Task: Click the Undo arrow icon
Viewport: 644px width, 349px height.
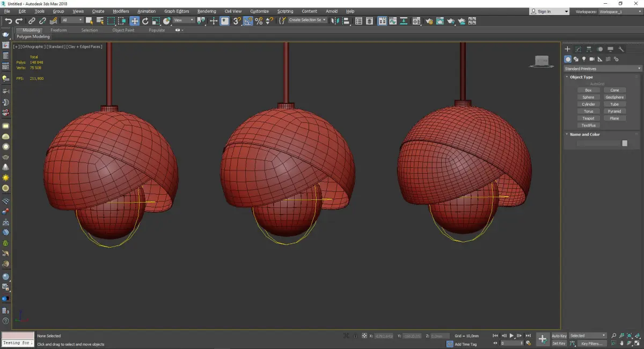Action: tap(8, 21)
